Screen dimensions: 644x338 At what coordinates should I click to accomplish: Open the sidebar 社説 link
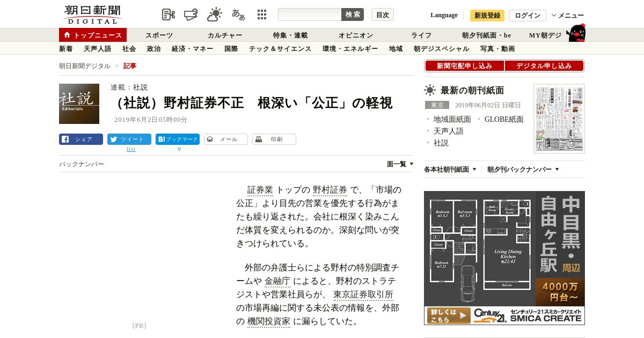pyautogui.click(x=441, y=143)
